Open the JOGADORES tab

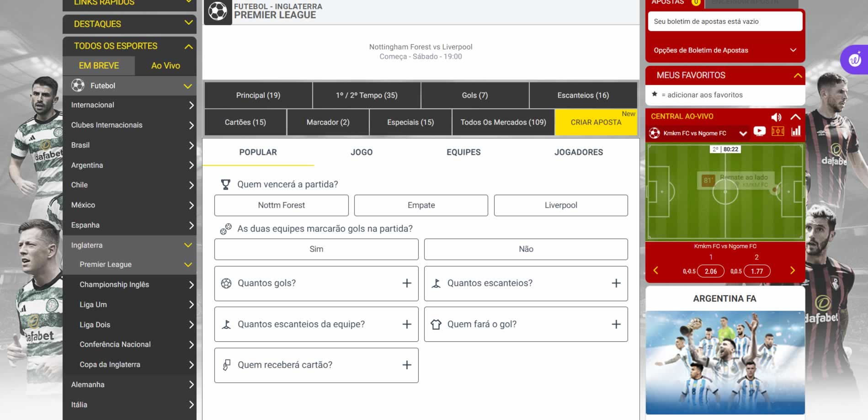[579, 152]
